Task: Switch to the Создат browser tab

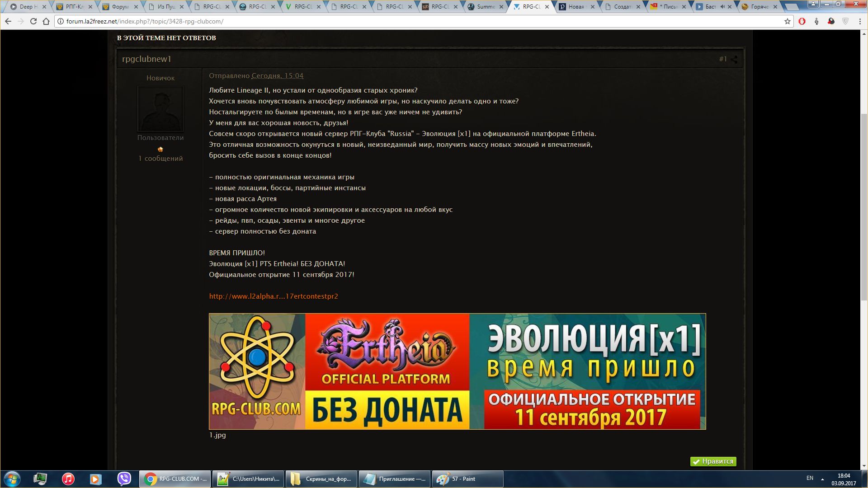Action: 623,7
